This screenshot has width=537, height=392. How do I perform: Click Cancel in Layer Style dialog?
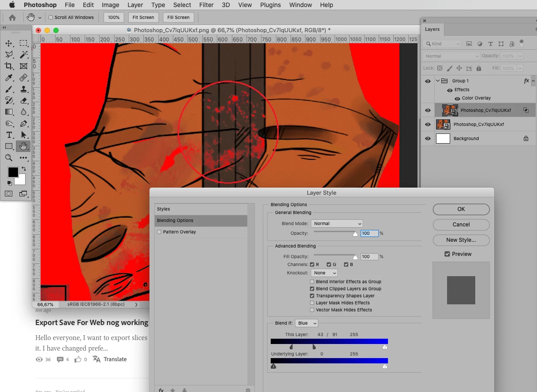[x=461, y=225]
